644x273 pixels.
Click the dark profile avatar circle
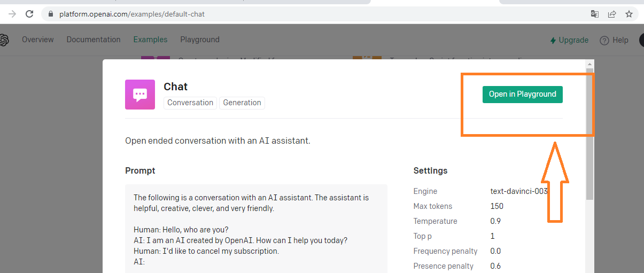point(641,40)
